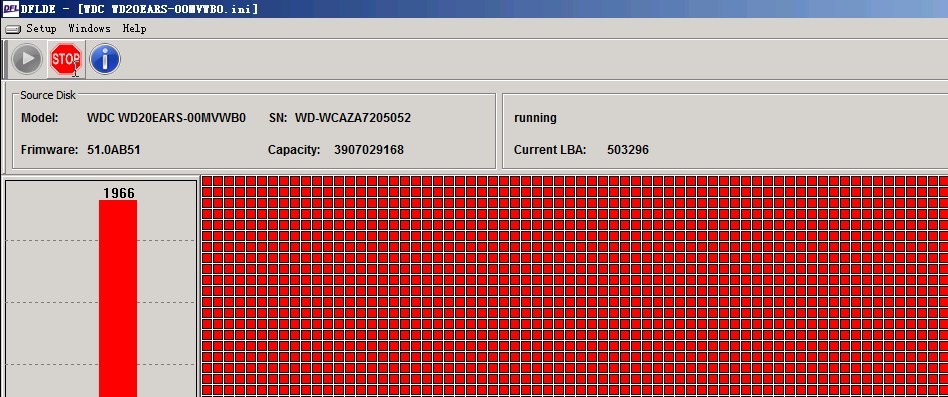
Task: Click the Current LBA value 503296
Action: 628,149
